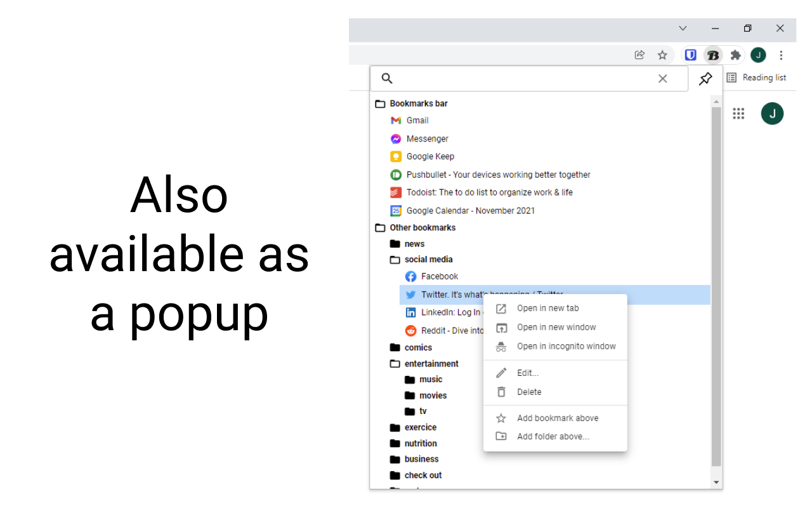This screenshot has height=508, width=812.
Task: Open Chrome three-dot menu
Action: coord(781,55)
